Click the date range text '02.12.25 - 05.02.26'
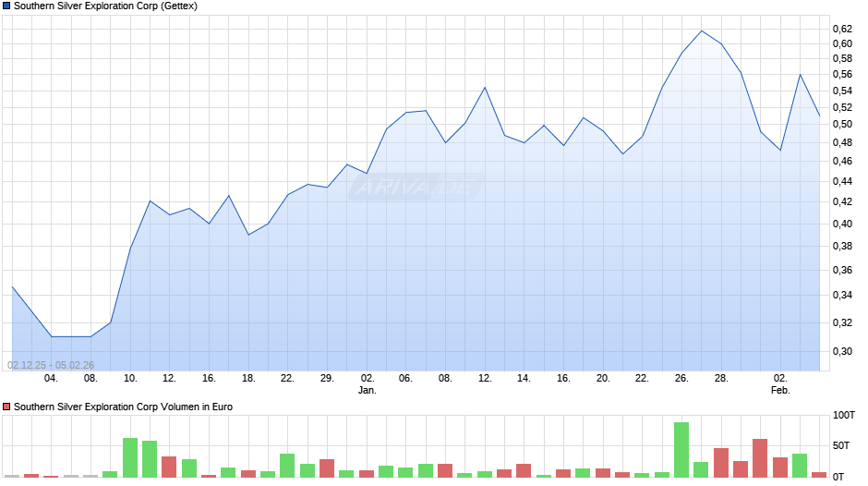This screenshot has height=486, width=868. coord(51,365)
